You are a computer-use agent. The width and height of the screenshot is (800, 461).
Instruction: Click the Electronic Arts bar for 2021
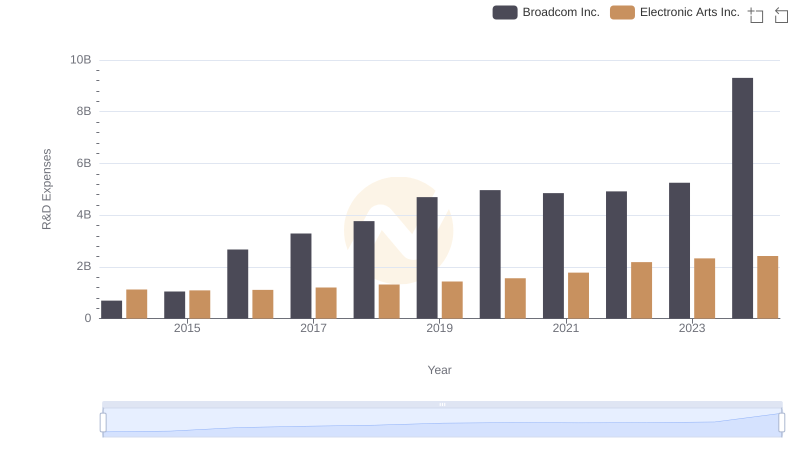click(579, 296)
